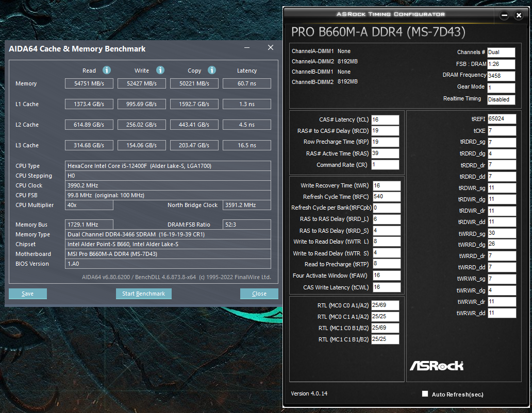This screenshot has height=413, width=532.
Task: Click the DRAM Frequency 3458 field
Action: point(501,76)
